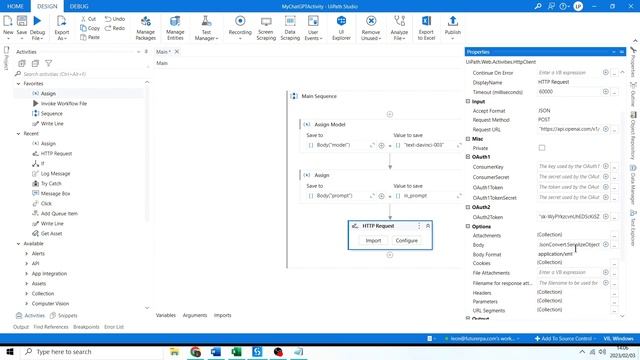Open the Arguments panel

click(x=195, y=315)
